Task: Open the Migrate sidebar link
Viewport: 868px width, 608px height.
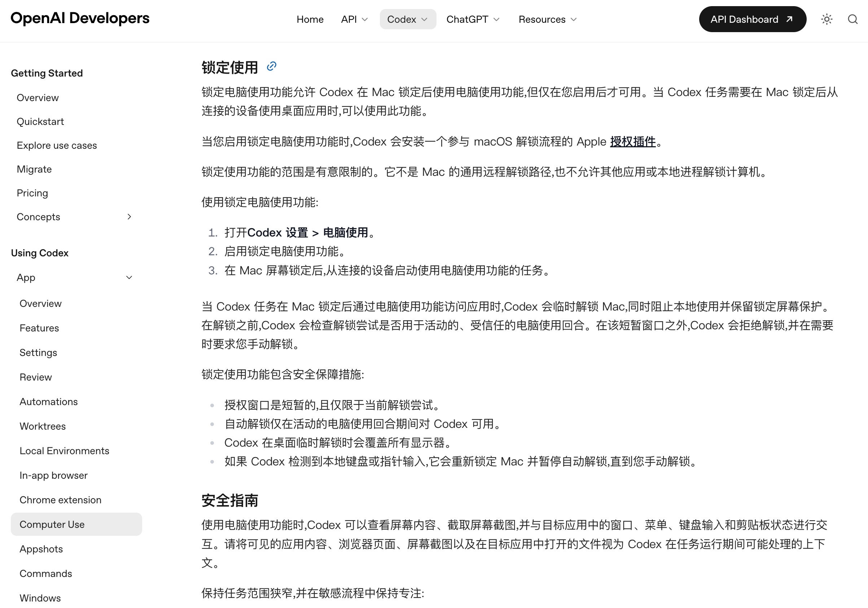Action: [34, 169]
